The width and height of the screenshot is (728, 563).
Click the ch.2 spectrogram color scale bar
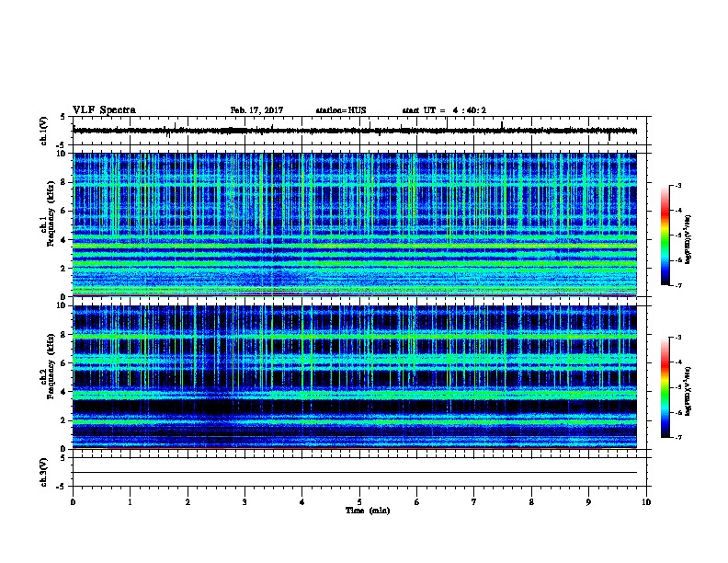coord(665,387)
